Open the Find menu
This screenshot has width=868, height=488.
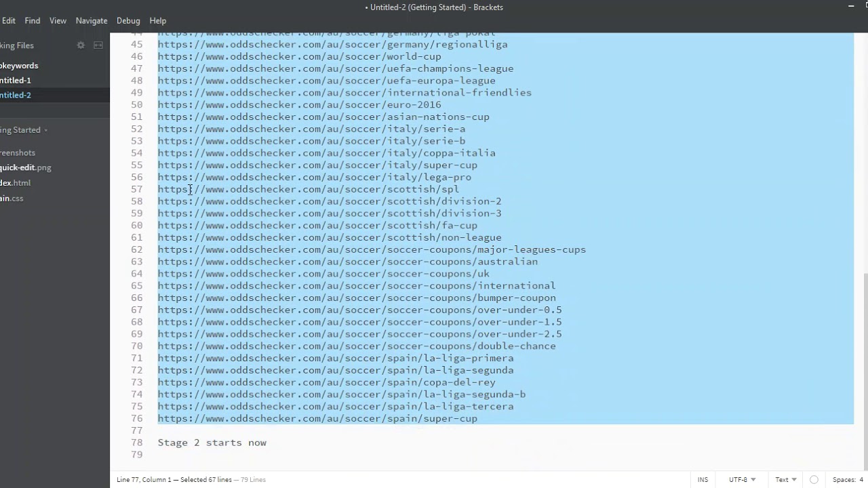pyautogui.click(x=33, y=20)
